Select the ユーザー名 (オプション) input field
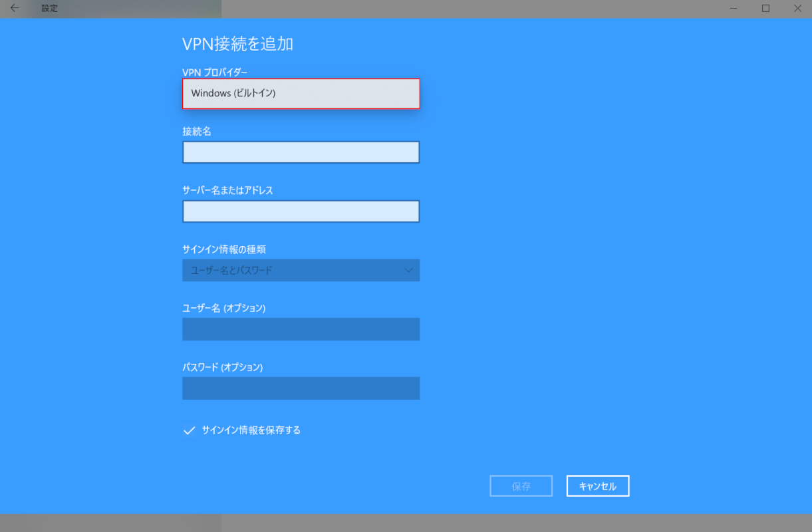Image resolution: width=812 pixels, height=532 pixels. (301, 329)
